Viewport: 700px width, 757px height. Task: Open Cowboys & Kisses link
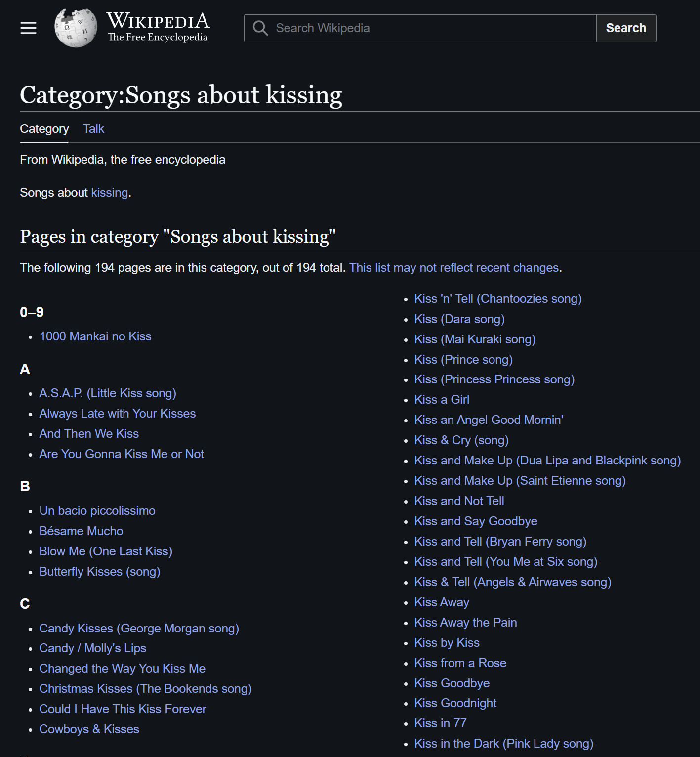click(89, 729)
